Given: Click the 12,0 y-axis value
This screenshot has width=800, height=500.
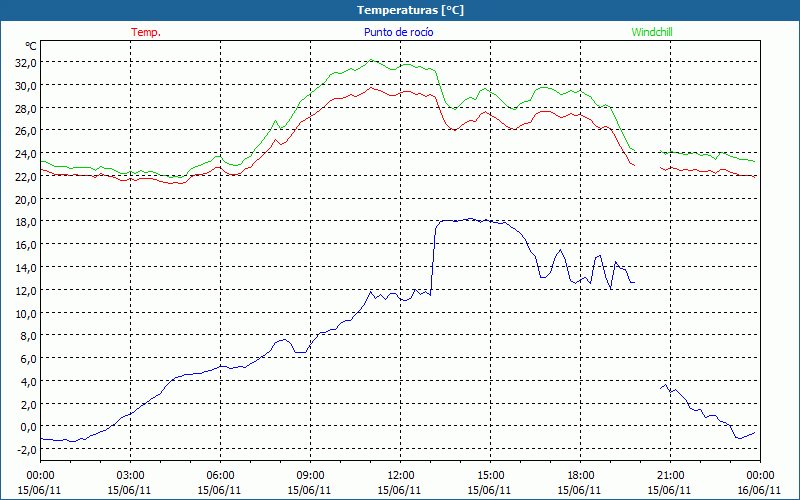Looking at the screenshot, I should 26,290.
